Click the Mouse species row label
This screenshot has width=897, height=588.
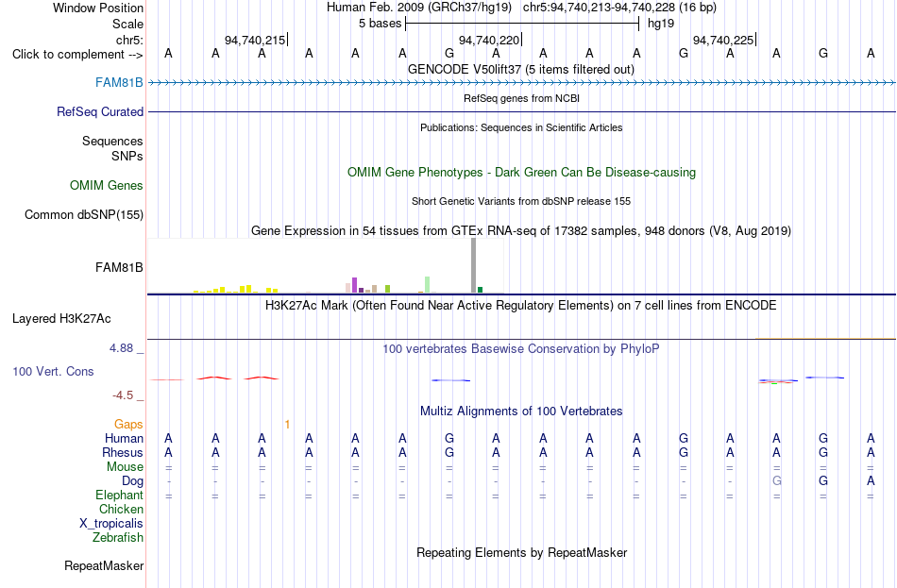(x=125, y=467)
